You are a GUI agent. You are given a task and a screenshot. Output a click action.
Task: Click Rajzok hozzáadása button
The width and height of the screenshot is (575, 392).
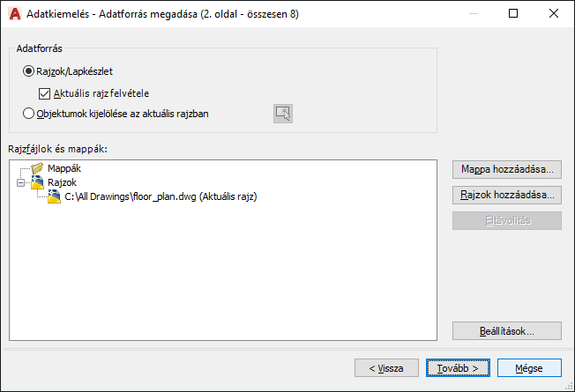[506, 195]
